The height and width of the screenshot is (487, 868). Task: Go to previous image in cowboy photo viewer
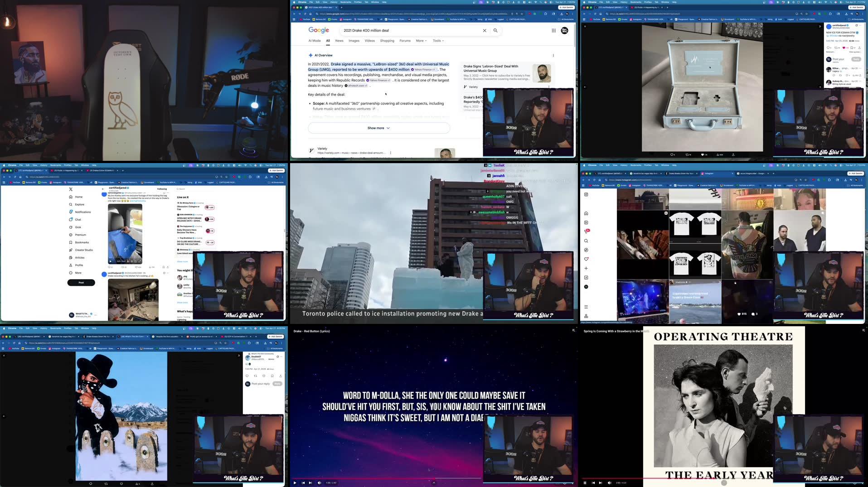(4, 416)
